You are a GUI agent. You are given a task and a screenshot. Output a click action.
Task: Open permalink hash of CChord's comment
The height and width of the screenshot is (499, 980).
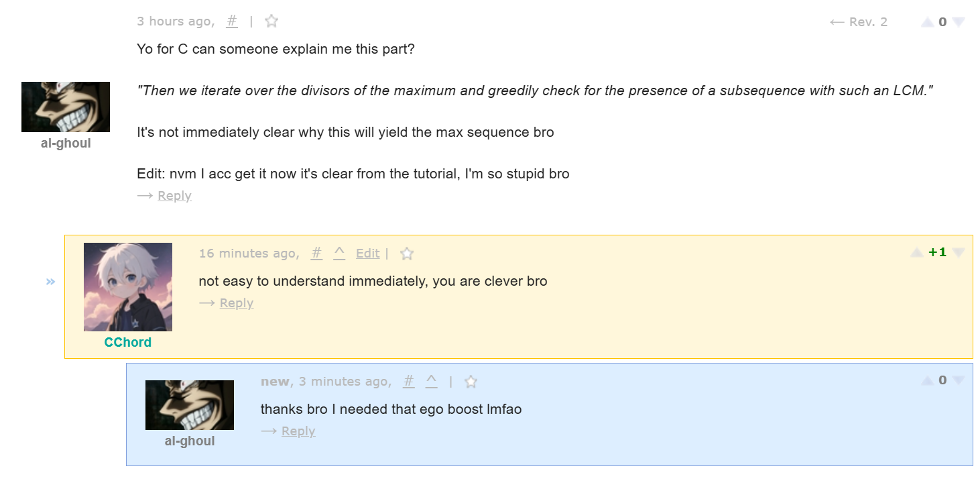[317, 254]
